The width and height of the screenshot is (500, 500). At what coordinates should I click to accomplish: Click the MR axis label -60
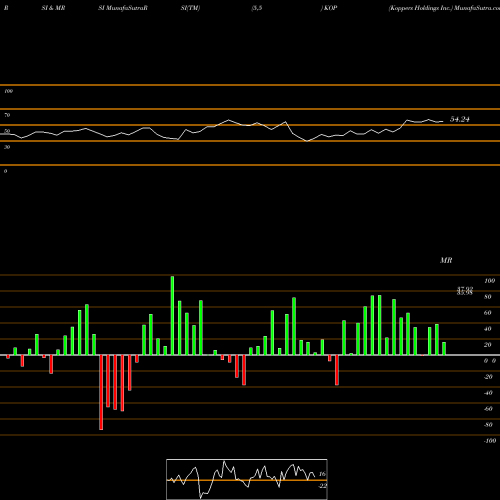click(488, 409)
